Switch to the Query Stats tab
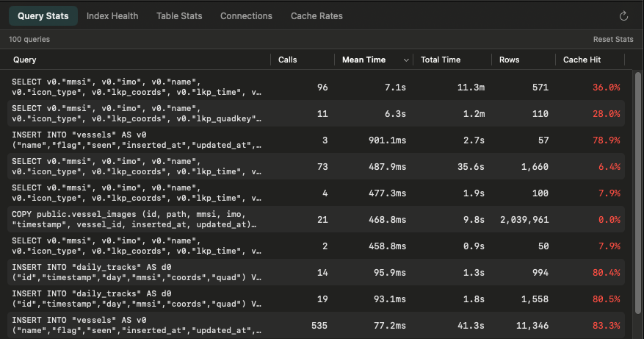644x339 pixels. (x=43, y=16)
